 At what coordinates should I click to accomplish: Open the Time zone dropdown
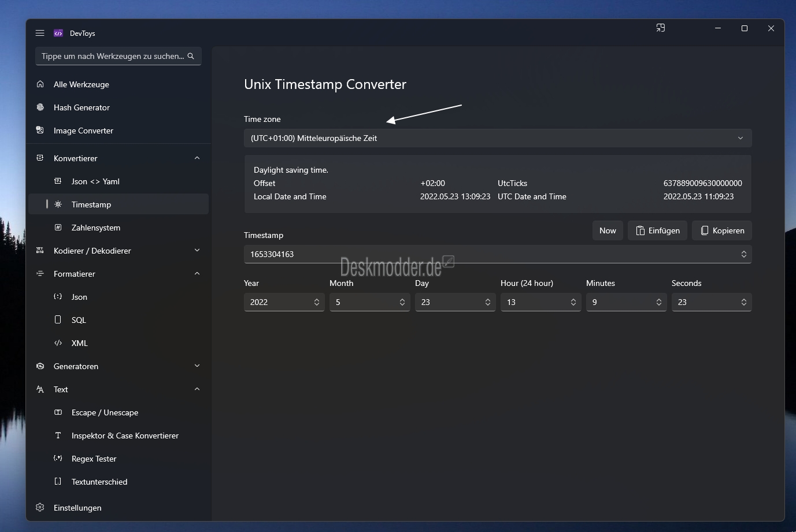click(498, 138)
